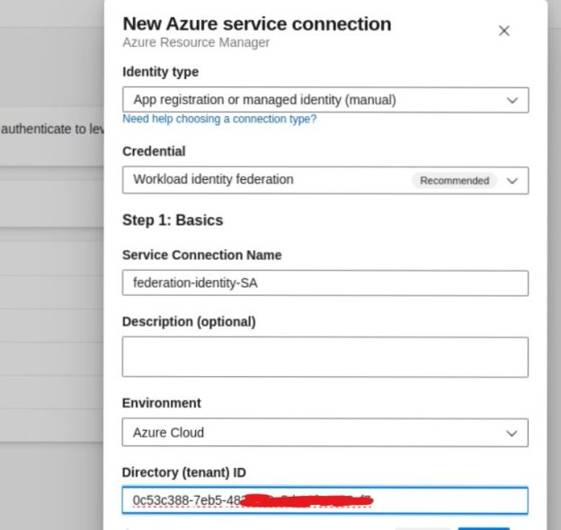Click 'Need help choosing a connection type?' link
Viewport: 561px width, 530px height.
[219, 119]
